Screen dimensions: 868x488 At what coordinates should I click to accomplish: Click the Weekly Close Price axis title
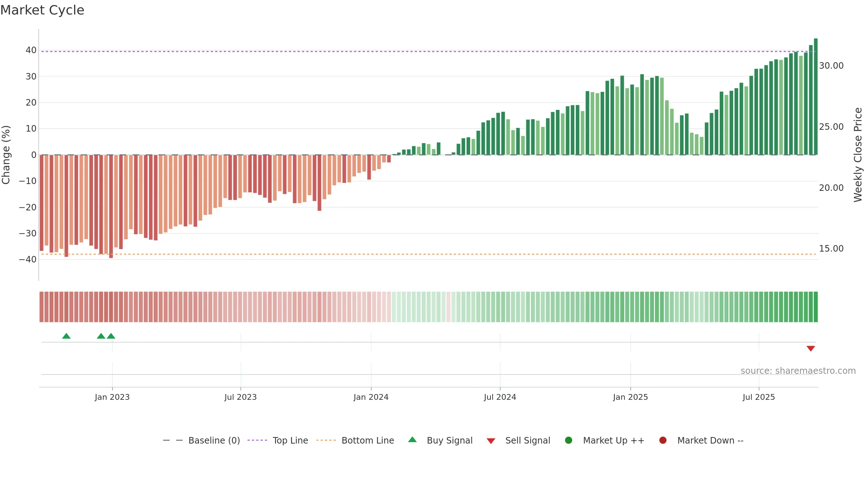coord(858,155)
